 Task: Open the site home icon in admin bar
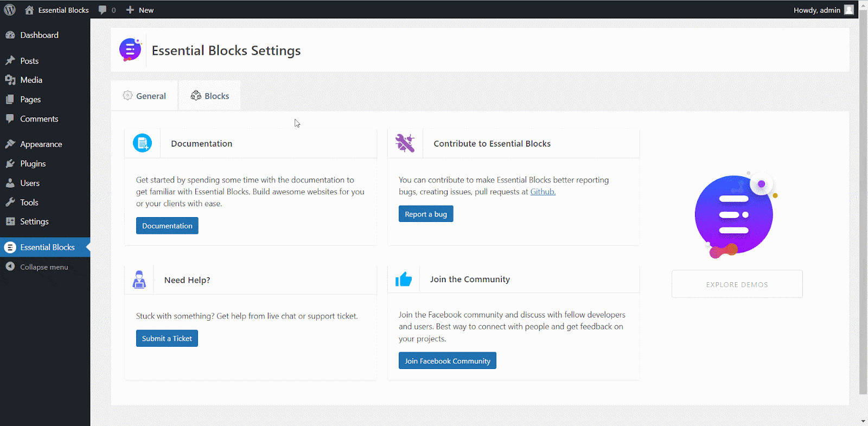(x=29, y=10)
